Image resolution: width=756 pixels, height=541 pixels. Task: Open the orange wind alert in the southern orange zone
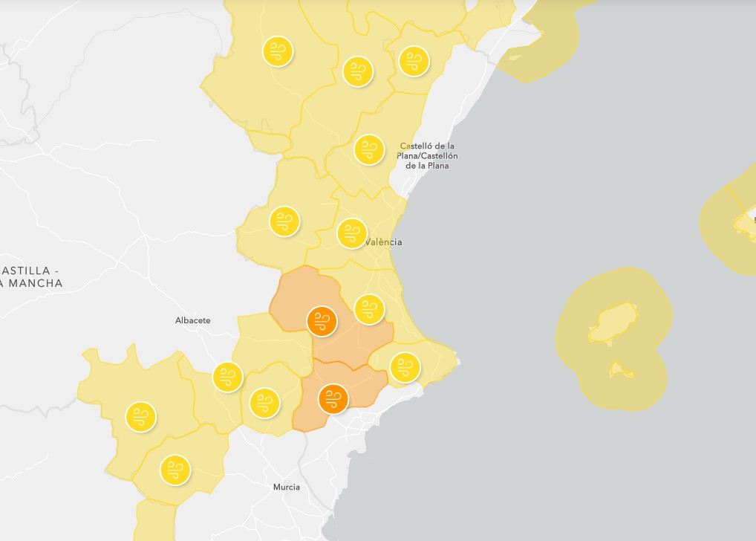(x=333, y=399)
